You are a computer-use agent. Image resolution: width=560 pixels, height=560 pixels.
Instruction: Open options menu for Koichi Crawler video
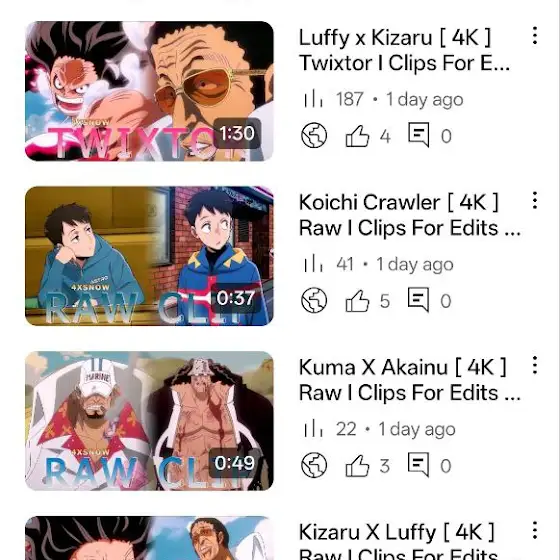(x=534, y=200)
